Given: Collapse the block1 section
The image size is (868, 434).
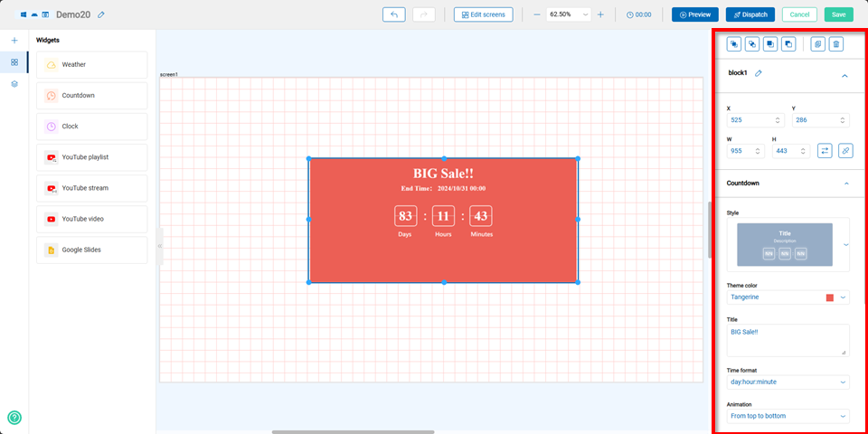Looking at the screenshot, I should tap(844, 76).
